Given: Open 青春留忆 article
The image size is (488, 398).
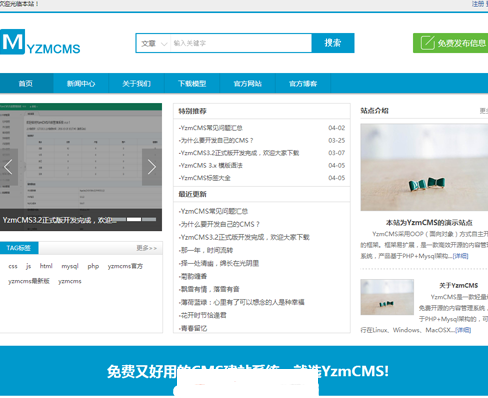Looking at the screenshot, I should pos(193,328).
